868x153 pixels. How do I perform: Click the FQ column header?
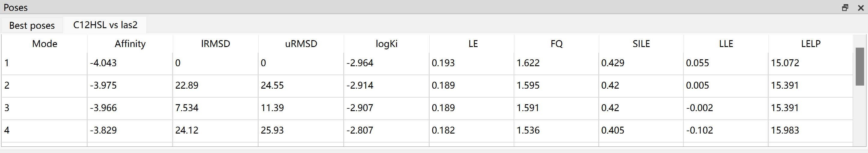[x=557, y=44]
